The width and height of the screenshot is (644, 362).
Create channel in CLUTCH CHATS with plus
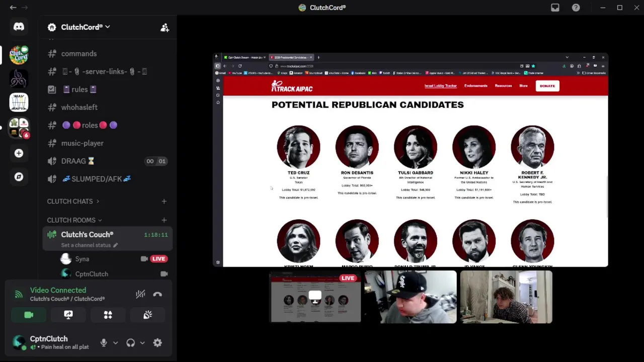[164, 202]
